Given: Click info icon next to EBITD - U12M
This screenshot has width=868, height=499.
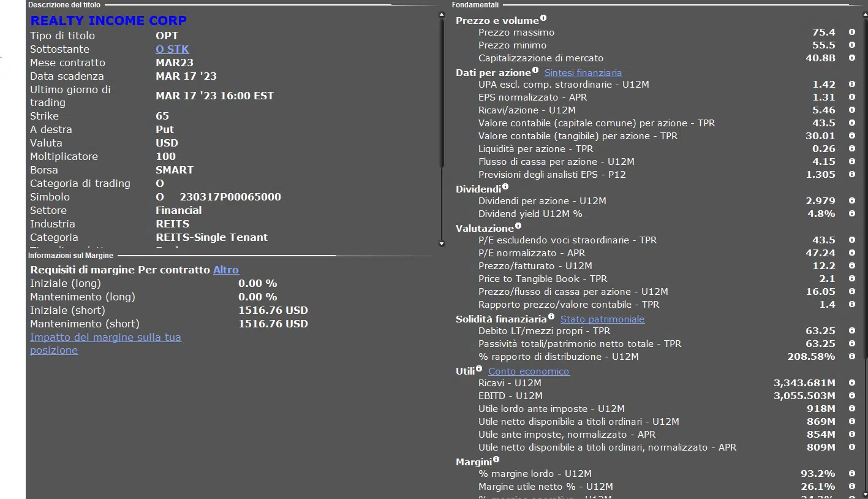Looking at the screenshot, I should pos(851,396).
